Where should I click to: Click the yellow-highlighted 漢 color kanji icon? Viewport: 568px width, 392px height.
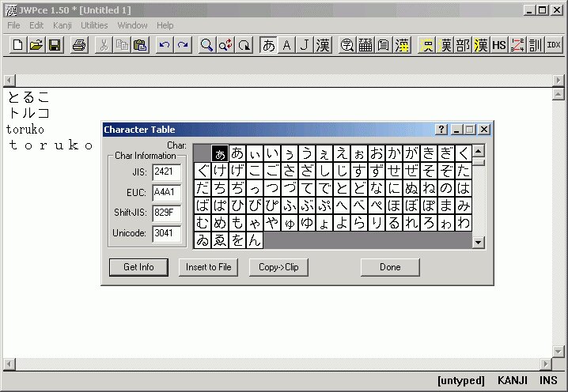click(402, 45)
